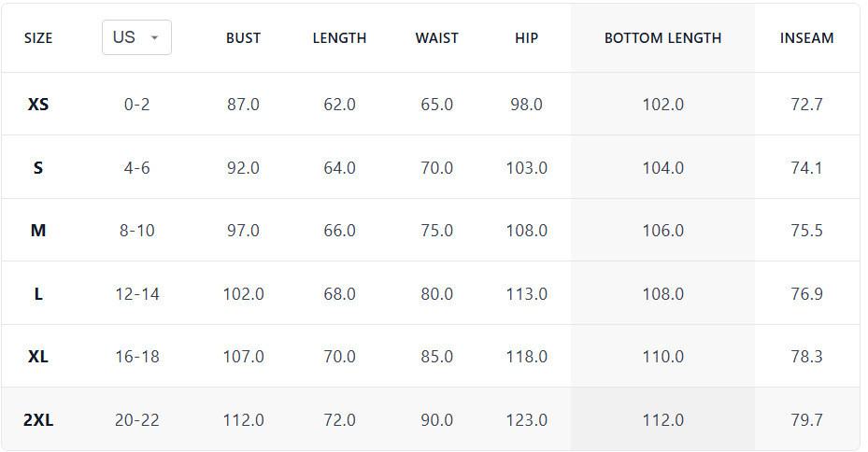Select the M size row label

point(38,231)
